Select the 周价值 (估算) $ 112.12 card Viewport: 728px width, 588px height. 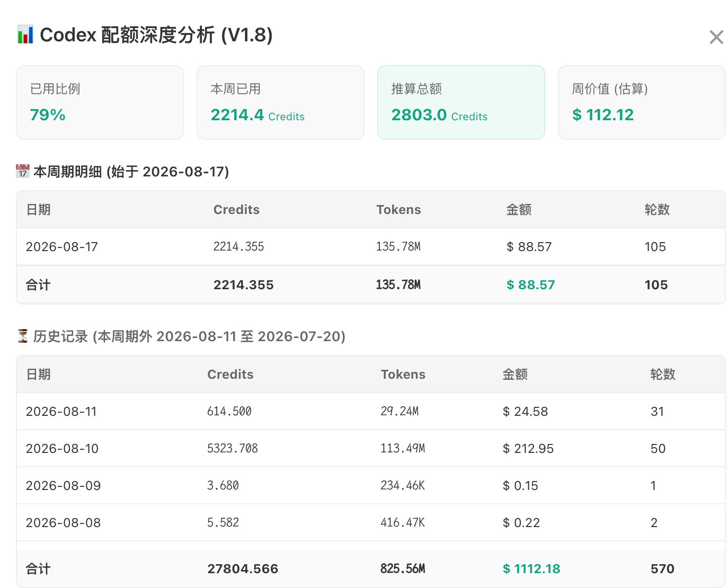click(x=642, y=102)
